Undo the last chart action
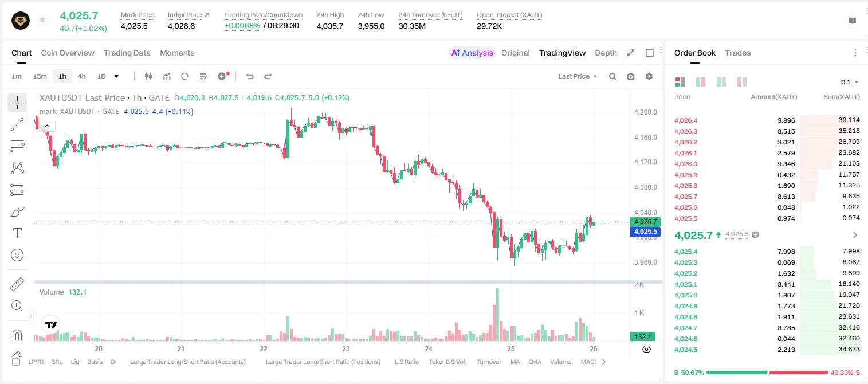Image resolution: width=868 pixels, height=384 pixels. [249, 76]
